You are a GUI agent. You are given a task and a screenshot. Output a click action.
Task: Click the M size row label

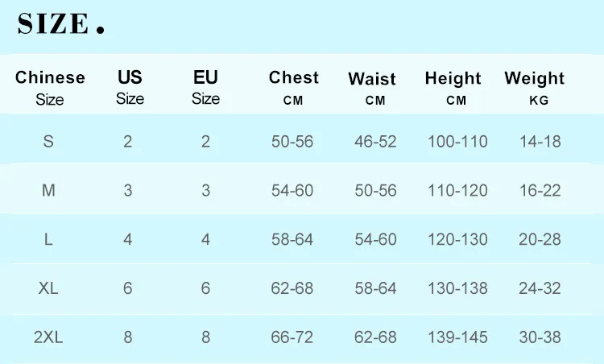coord(48,190)
